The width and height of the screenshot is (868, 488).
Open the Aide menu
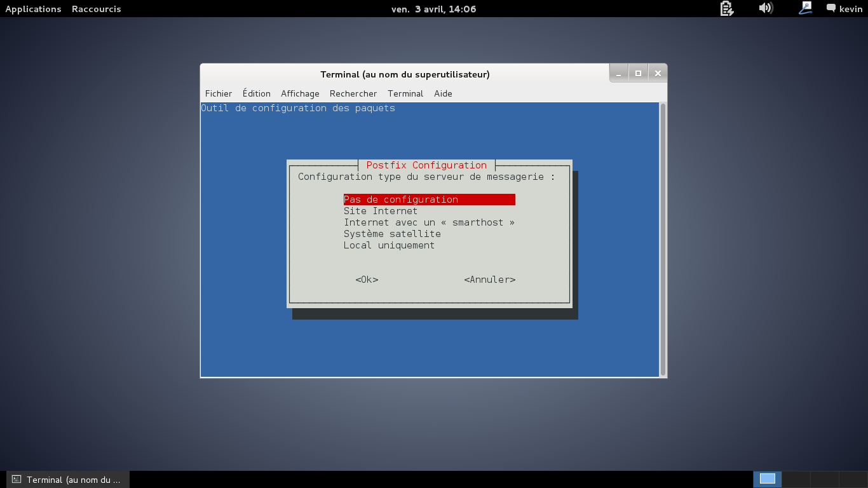[443, 93]
